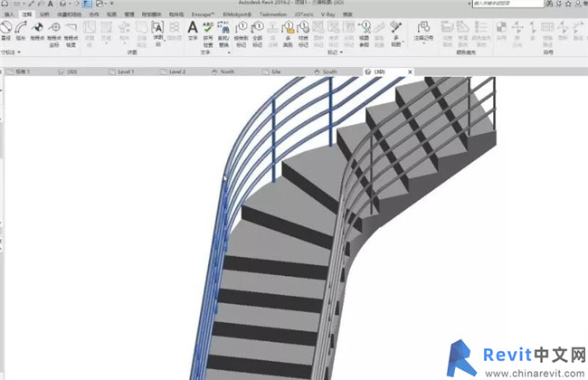The image size is (588, 380).
Task: Click the binoculars search icon beside the search box
Action: click(x=549, y=4)
